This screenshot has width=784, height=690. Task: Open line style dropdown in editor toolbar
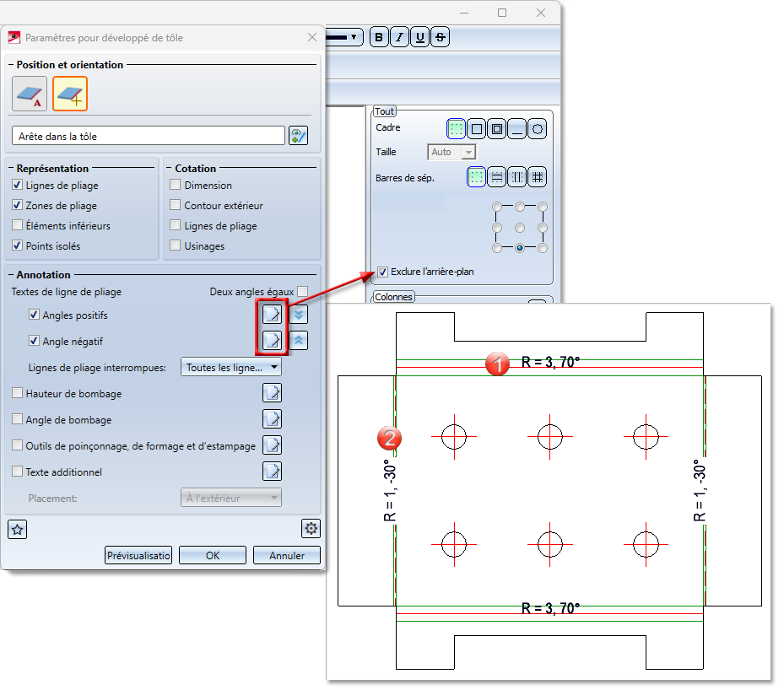354,37
